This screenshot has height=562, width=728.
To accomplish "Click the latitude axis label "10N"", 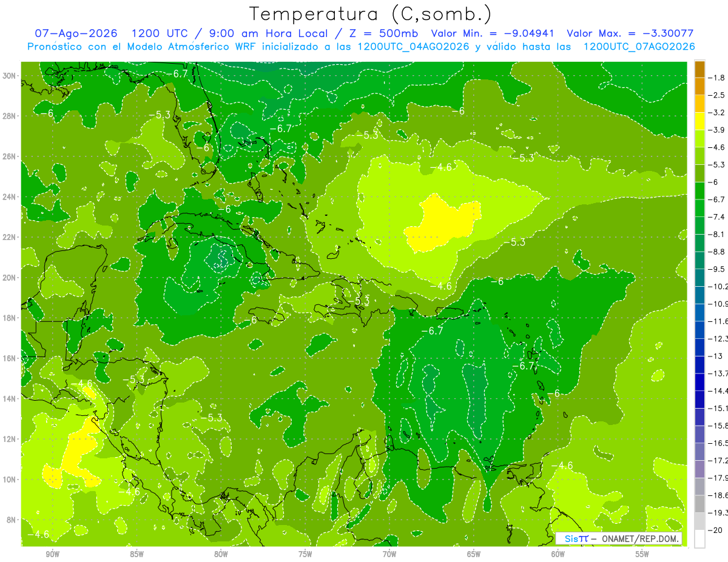I will click(10, 479).
